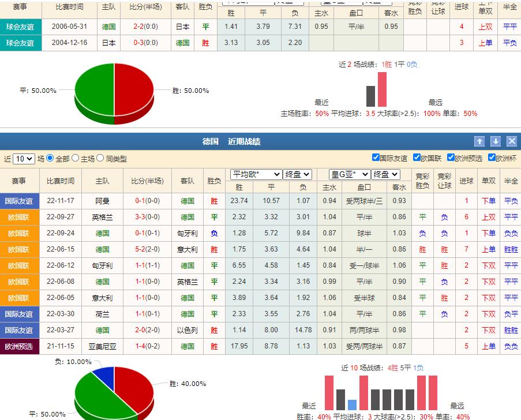Click the up arrow to move 德国 panel up
The height and width of the screenshot is (420, 521).
click(x=479, y=140)
